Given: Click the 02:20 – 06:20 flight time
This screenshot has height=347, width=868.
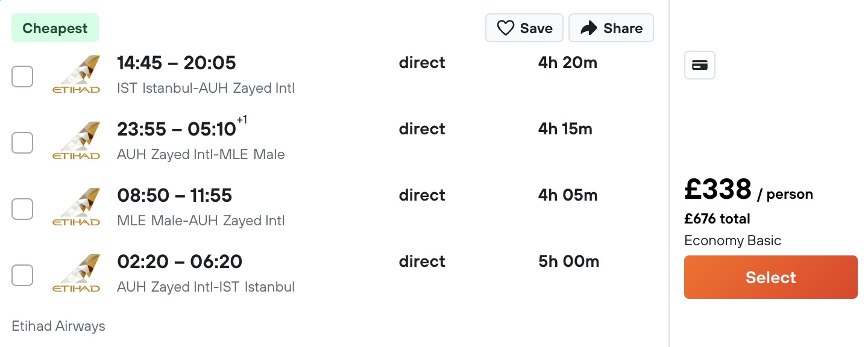Looking at the screenshot, I should click(x=180, y=261).
